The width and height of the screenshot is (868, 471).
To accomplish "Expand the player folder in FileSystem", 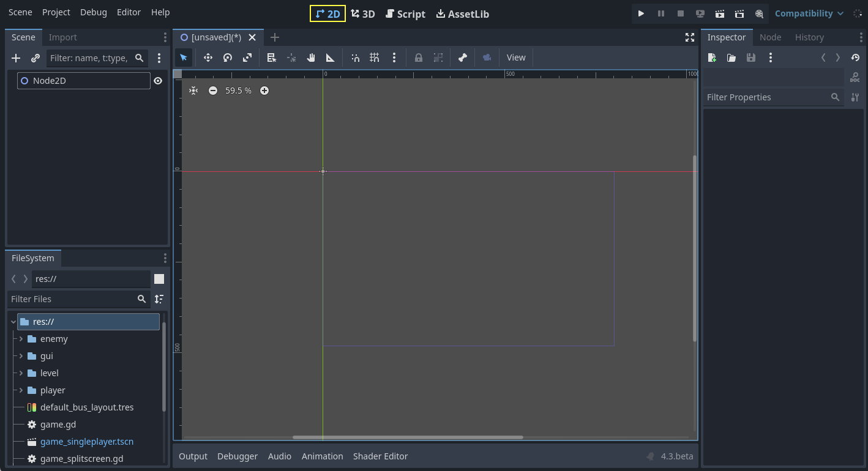I will [x=20, y=390].
